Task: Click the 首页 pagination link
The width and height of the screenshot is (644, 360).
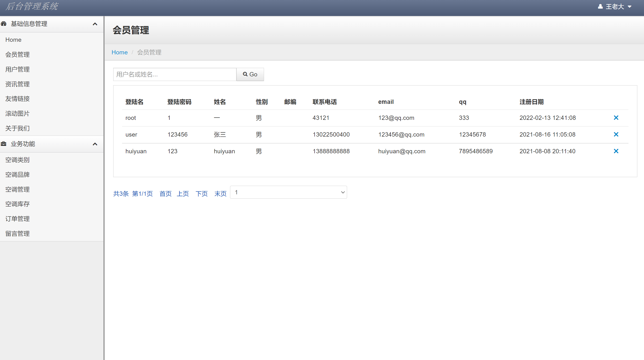Action: tap(165, 194)
